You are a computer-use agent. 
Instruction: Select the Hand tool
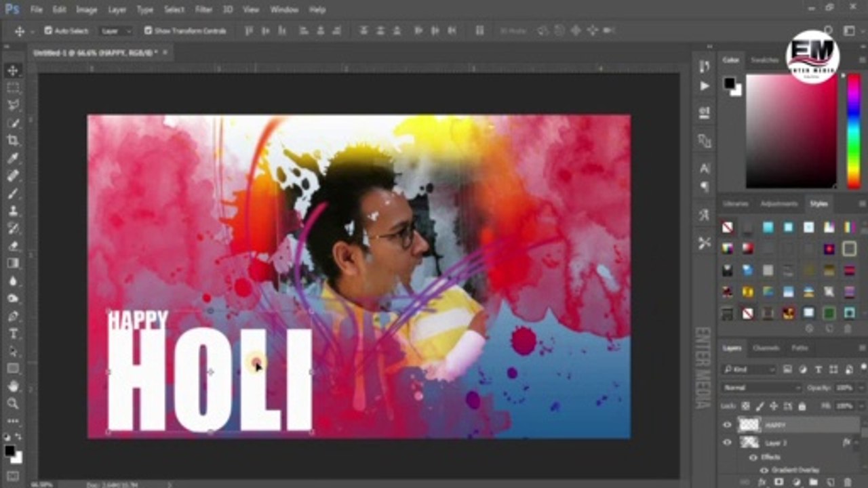pos(13,386)
